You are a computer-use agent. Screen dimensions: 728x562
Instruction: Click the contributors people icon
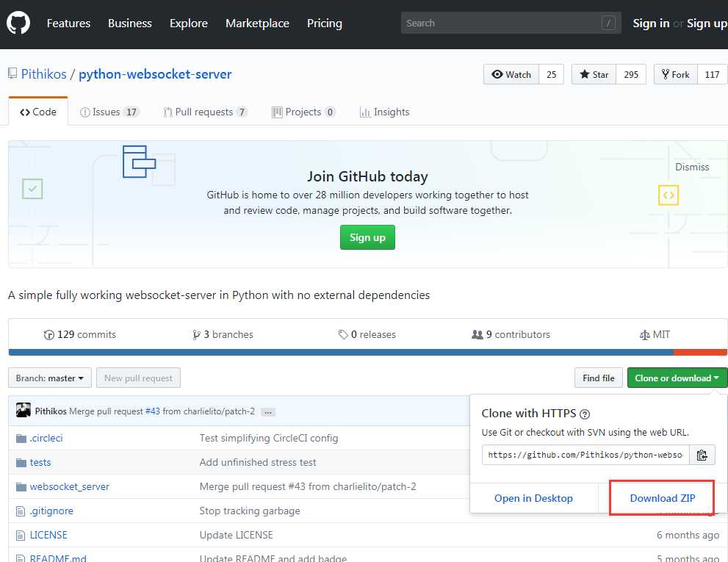(477, 334)
